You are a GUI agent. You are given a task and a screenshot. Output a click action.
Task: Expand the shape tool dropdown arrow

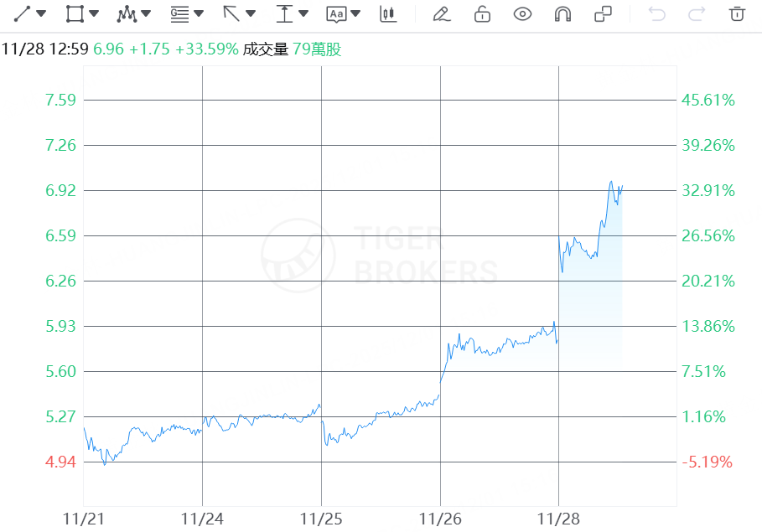click(94, 13)
